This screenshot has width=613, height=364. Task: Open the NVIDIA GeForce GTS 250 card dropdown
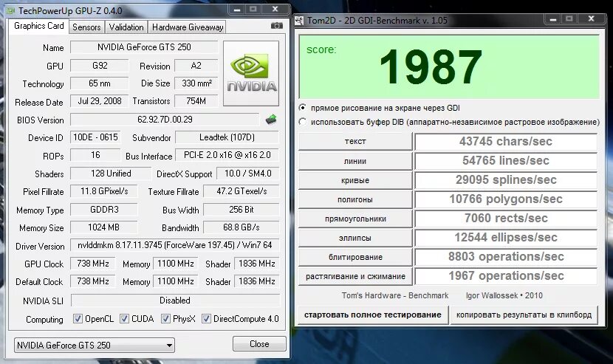point(95,346)
